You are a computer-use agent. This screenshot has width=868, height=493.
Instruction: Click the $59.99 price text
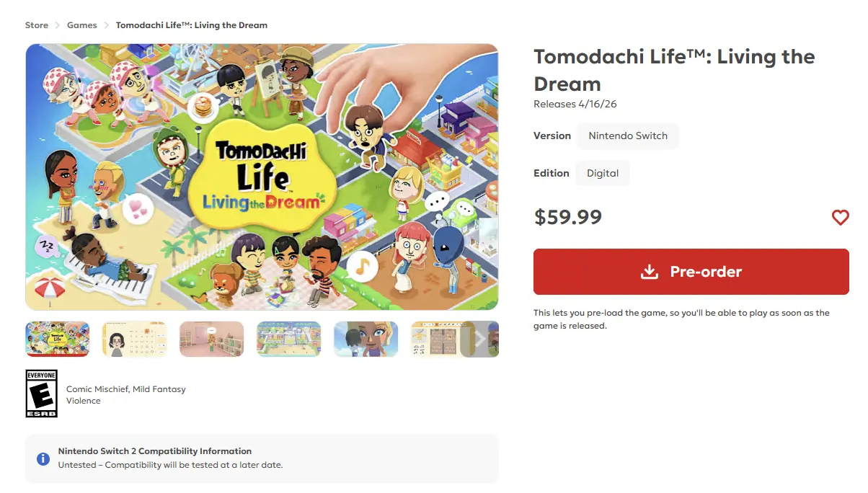(568, 217)
